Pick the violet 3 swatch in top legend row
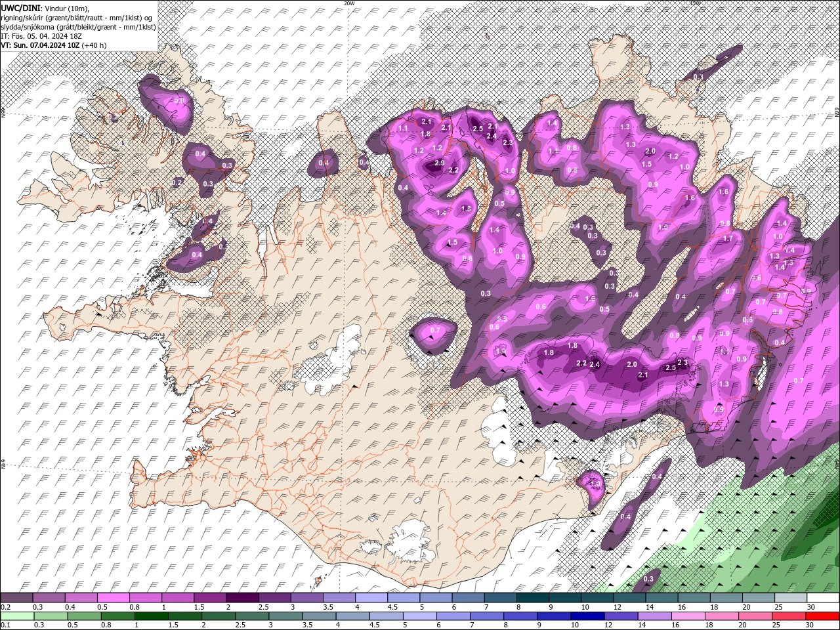 [307, 598]
